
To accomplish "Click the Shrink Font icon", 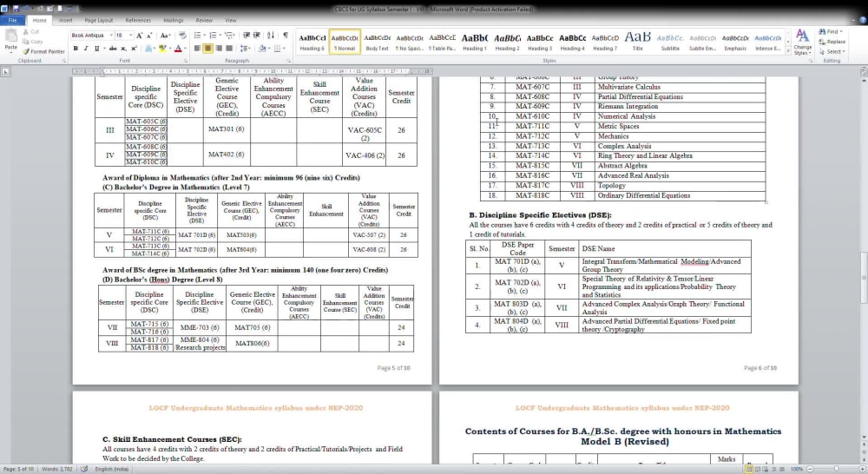I will point(149,36).
